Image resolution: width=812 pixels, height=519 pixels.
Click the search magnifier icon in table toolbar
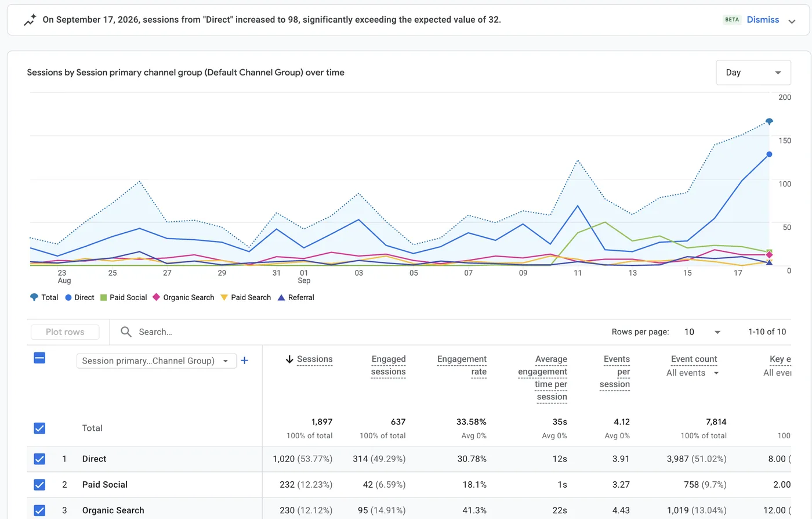[x=126, y=332]
